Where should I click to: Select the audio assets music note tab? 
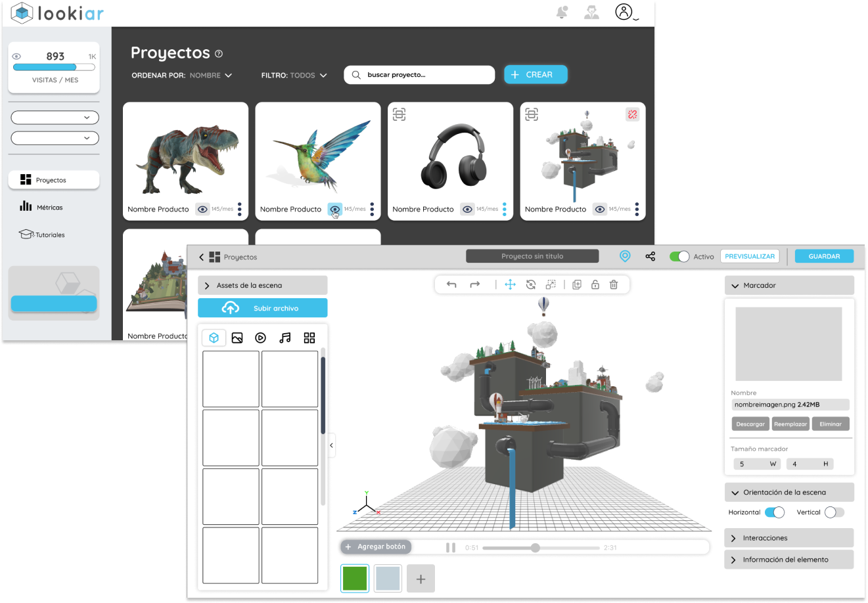[x=285, y=338]
